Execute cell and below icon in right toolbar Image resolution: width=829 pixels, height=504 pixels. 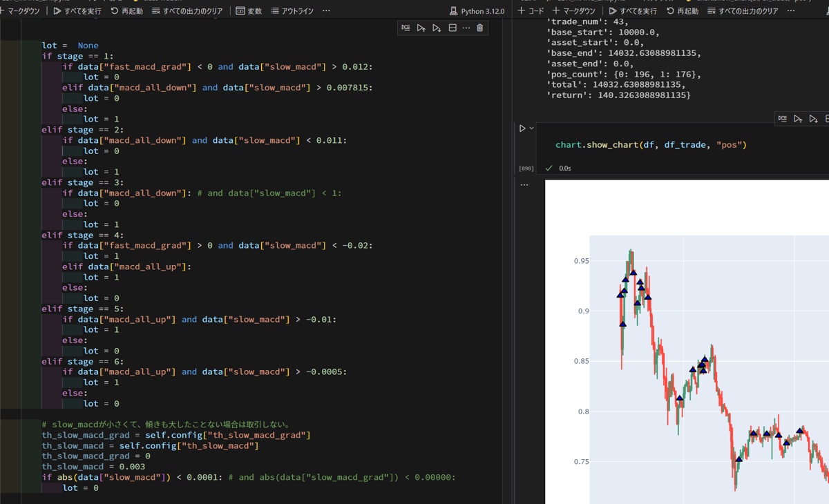point(813,119)
